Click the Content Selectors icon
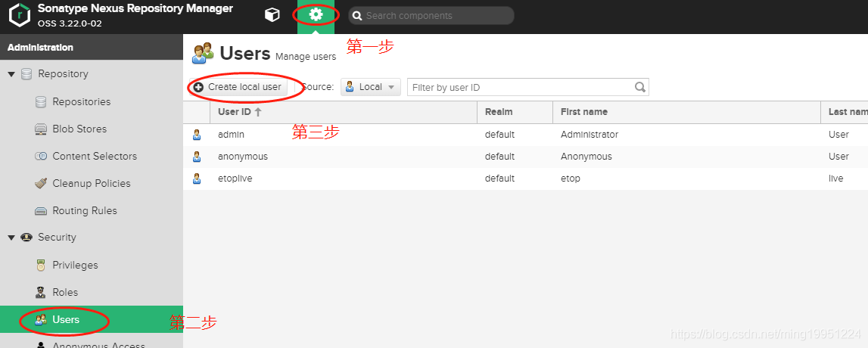Screen dimensions: 868x348 (x=40, y=156)
